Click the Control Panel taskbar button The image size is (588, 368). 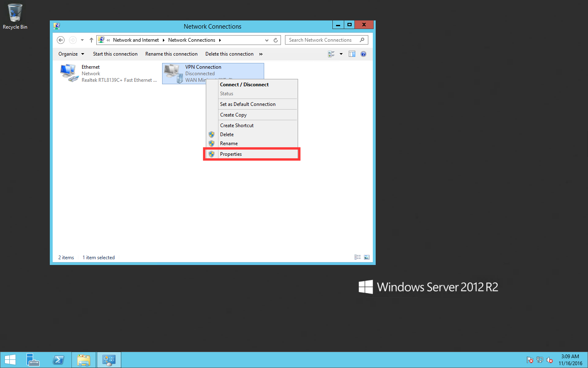(x=109, y=360)
